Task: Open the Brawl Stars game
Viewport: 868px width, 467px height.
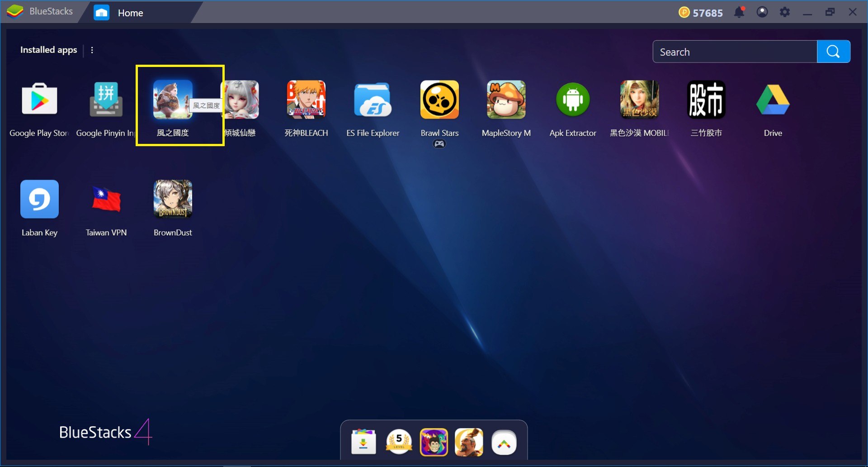Action: 439,99
